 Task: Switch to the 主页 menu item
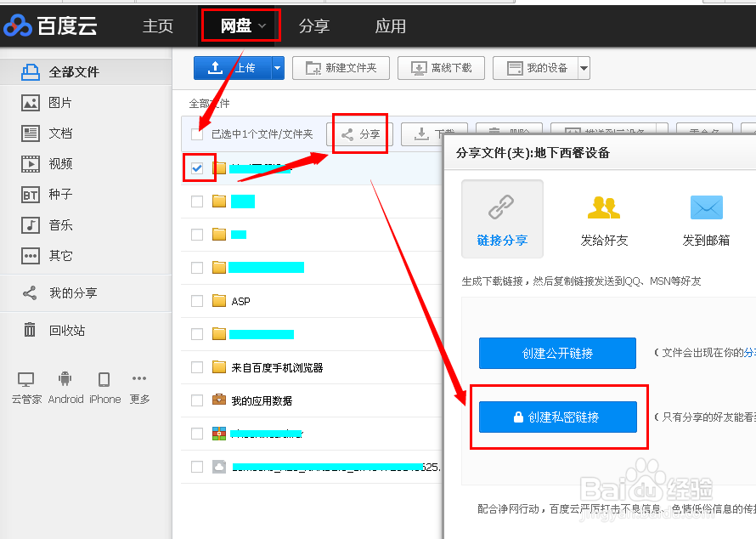tap(158, 26)
